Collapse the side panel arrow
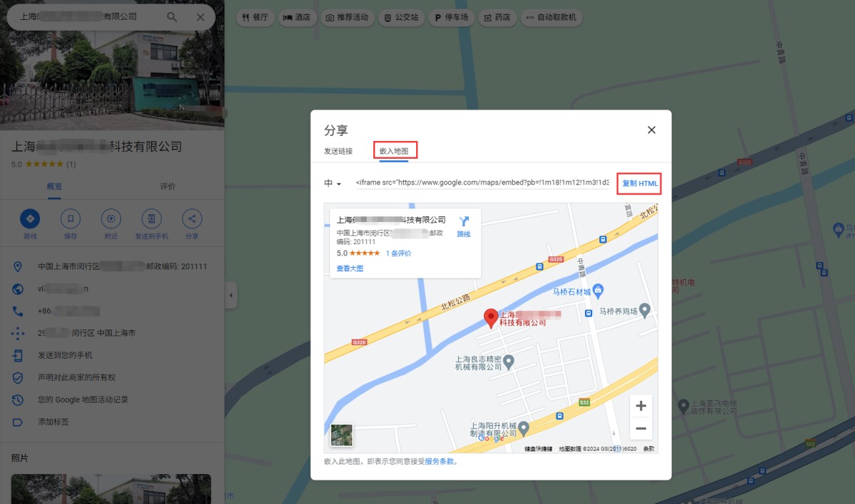This screenshot has width=855, height=504. click(231, 295)
